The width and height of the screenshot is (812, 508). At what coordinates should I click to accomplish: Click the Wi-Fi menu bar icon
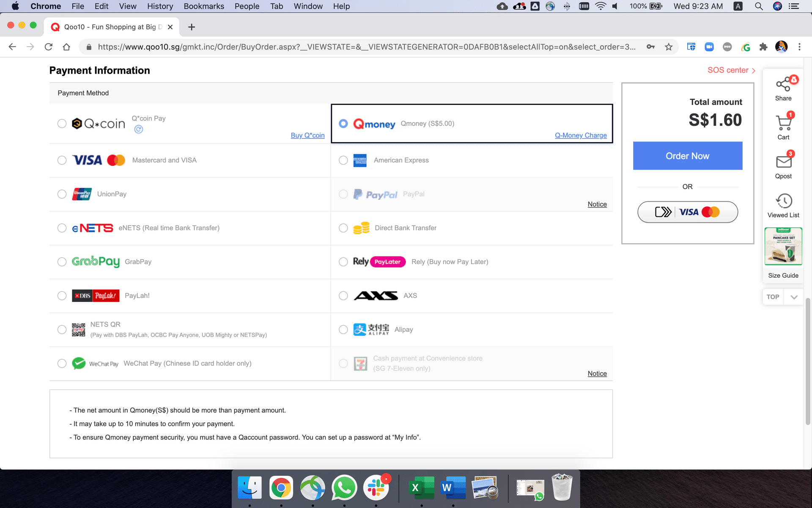[601, 6]
